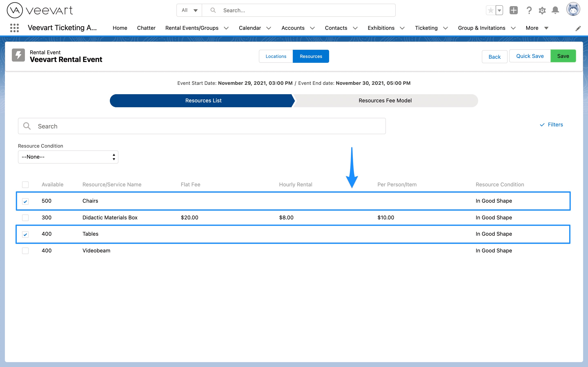Check the Videobeam row checkbox
The width and height of the screenshot is (588, 367).
click(25, 251)
